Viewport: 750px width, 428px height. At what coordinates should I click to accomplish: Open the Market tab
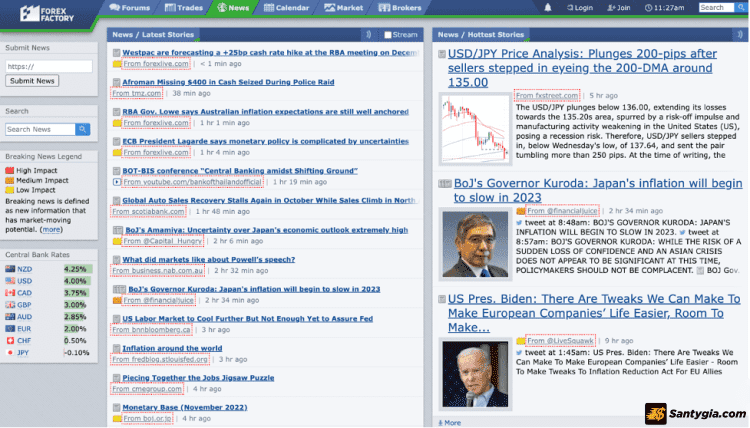pos(343,8)
